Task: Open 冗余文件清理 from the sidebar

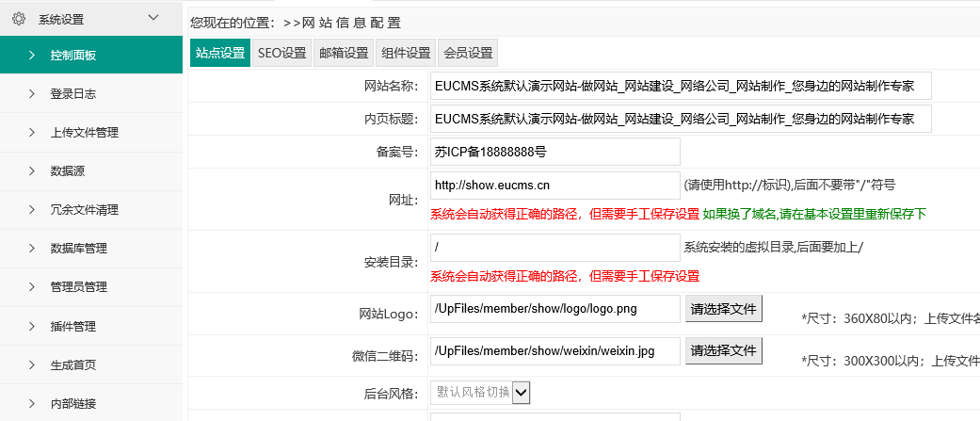Action: coord(84,210)
